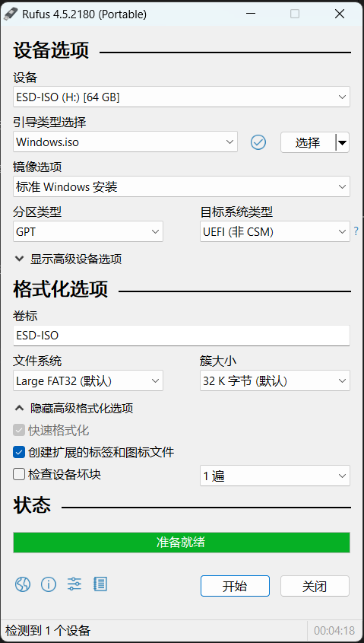Show the About info icon
Screen dimensions: 364x643
click(49, 584)
